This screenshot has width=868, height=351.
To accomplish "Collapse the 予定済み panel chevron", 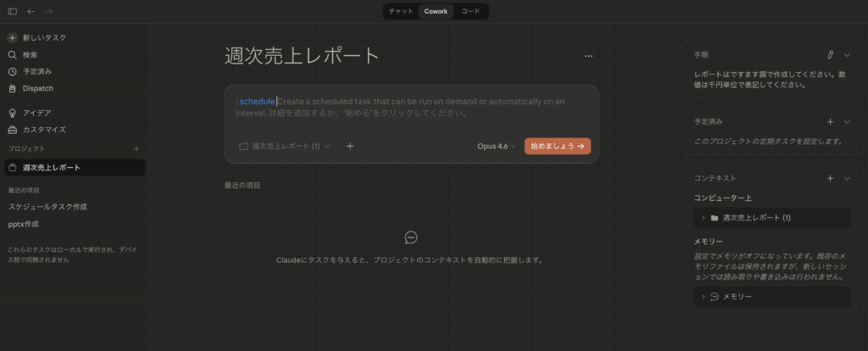I will pyautogui.click(x=847, y=122).
